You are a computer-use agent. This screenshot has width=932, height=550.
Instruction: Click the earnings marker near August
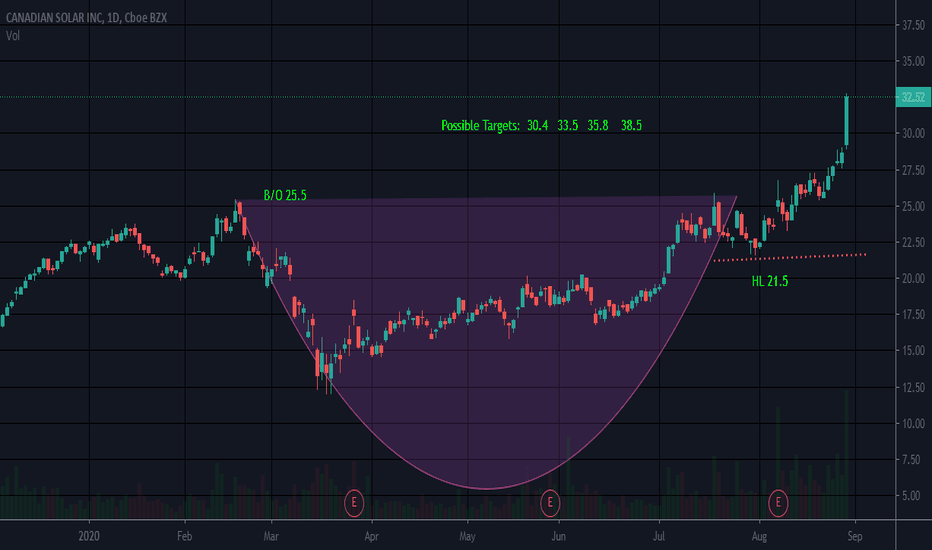pos(778,503)
